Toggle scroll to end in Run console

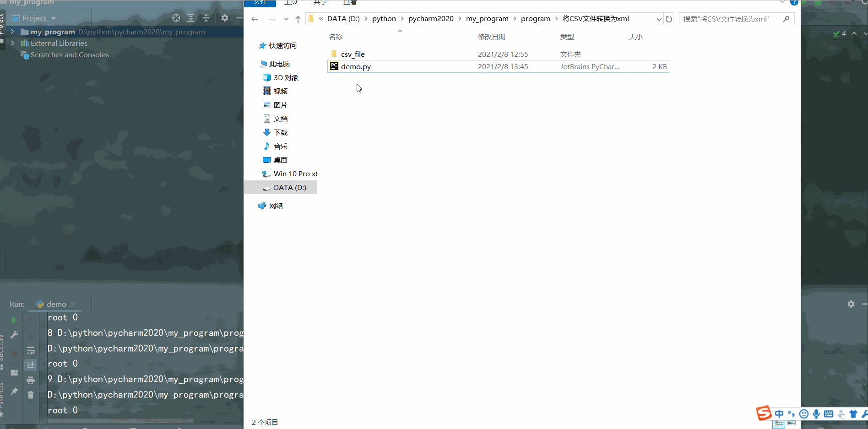31,365
